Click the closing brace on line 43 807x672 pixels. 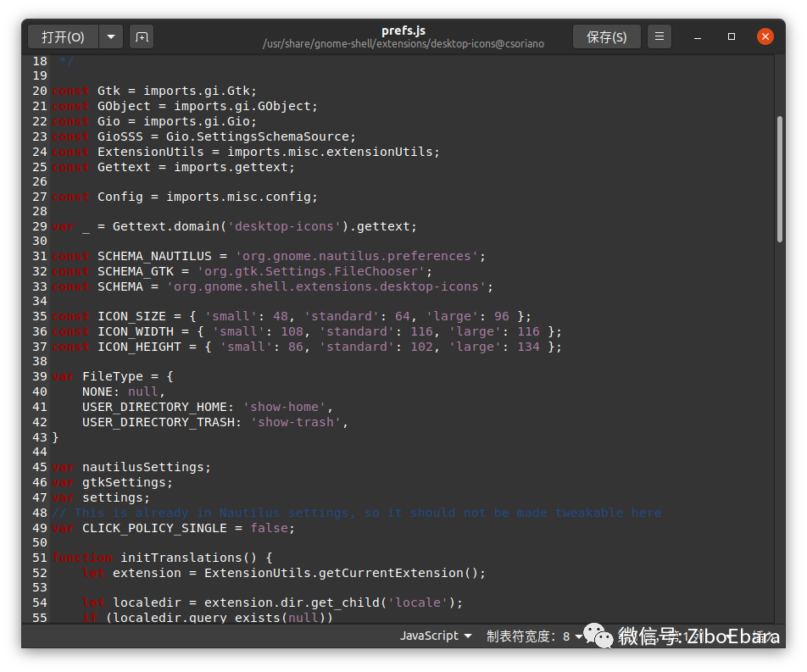pos(56,438)
